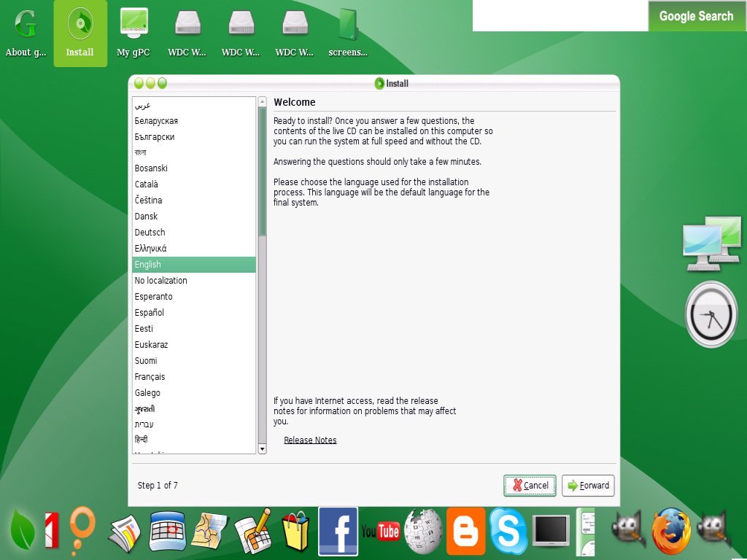Select Български in the language list
The image size is (747, 560).
pos(194,136)
